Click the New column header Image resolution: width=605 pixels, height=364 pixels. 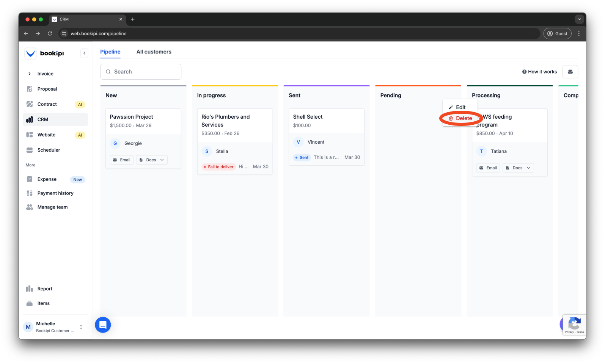click(x=111, y=95)
